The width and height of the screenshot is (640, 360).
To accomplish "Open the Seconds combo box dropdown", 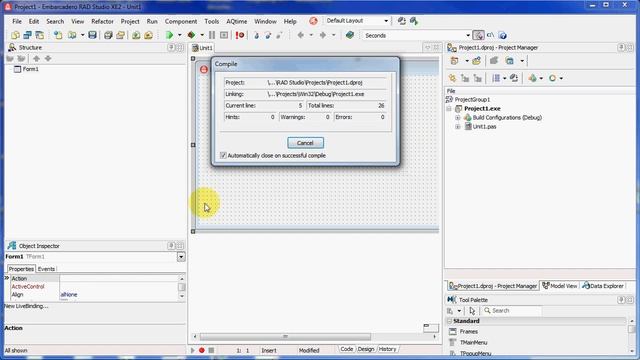I will (x=468, y=36).
